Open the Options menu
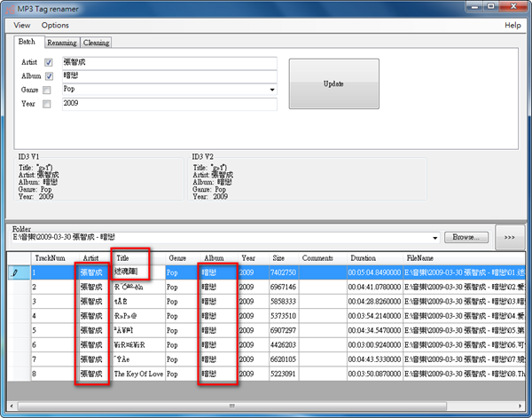 pyautogui.click(x=54, y=26)
